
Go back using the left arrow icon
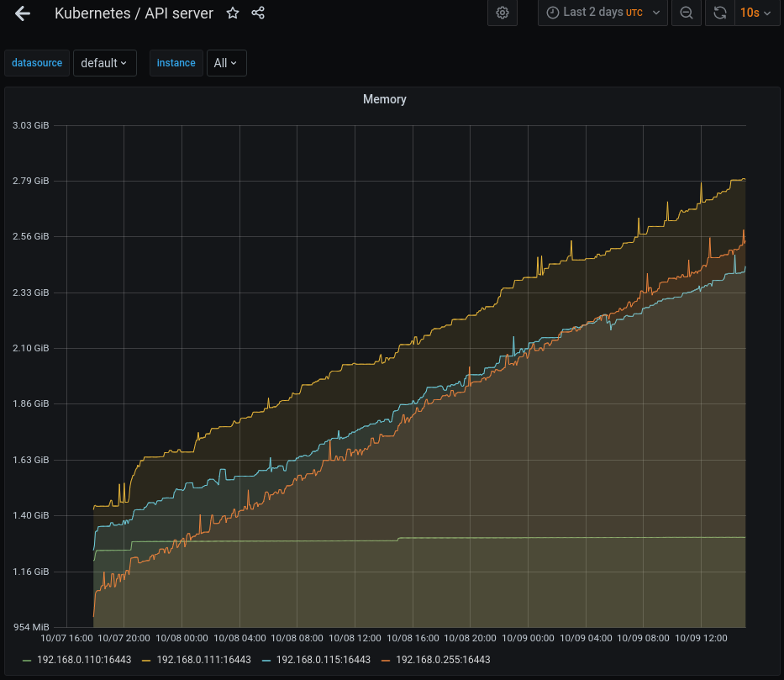tap(23, 13)
